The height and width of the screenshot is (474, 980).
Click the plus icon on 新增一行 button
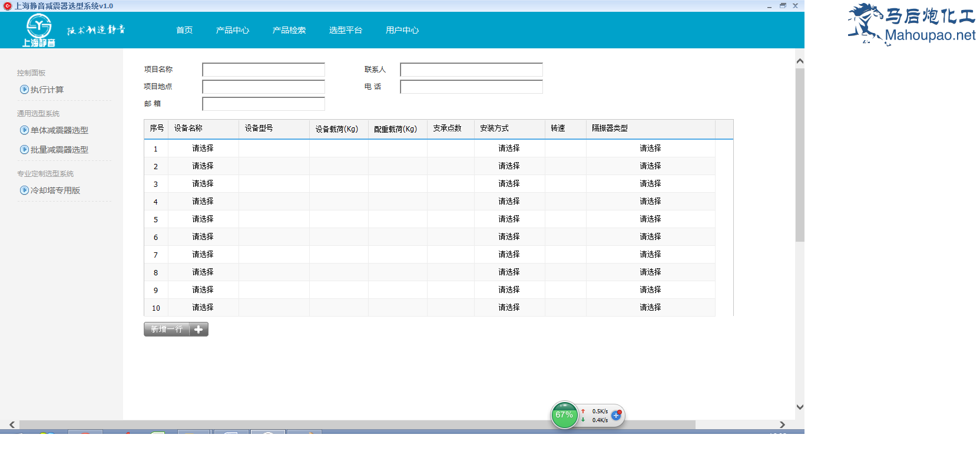(198, 330)
